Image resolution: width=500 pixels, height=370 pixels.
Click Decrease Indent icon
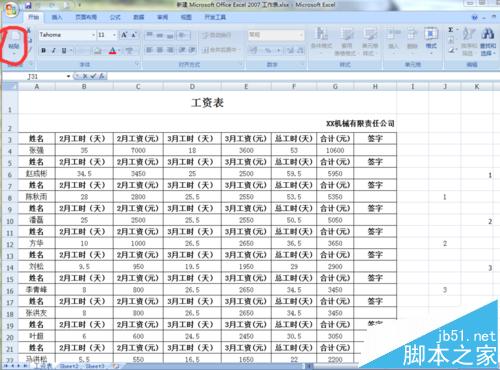pyautogui.click(x=182, y=50)
